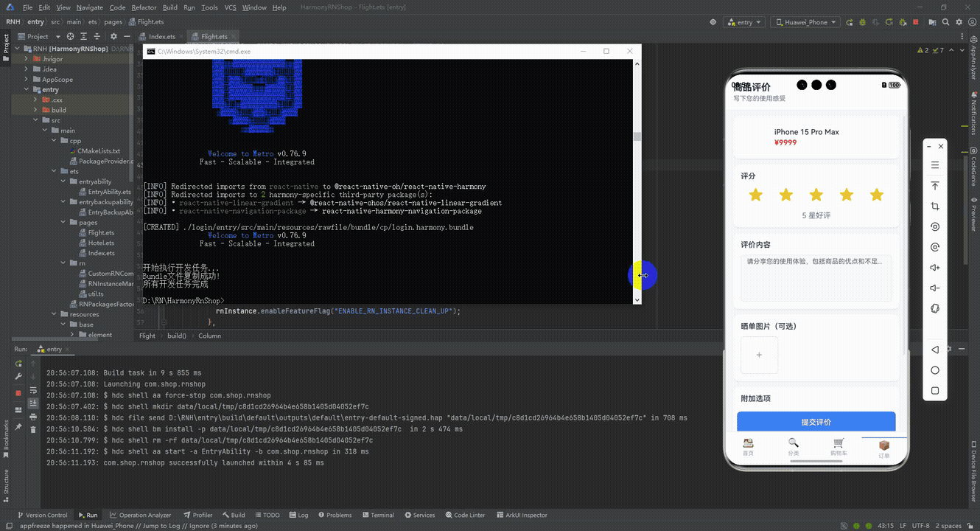Open Notifications side panel on right edge
This screenshot has height=531, width=980.
point(973,115)
